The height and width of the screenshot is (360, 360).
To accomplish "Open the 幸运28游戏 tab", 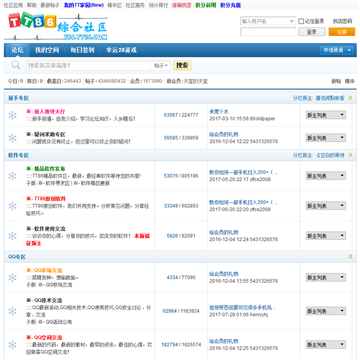I will coord(121,50).
